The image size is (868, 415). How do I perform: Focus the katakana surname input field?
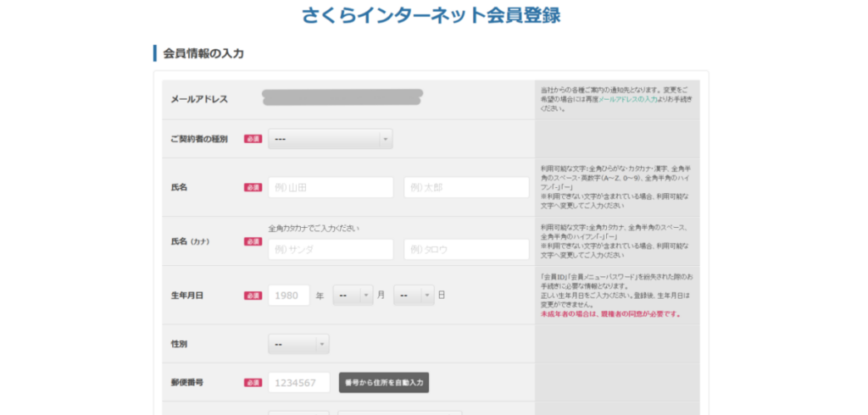click(x=331, y=250)
